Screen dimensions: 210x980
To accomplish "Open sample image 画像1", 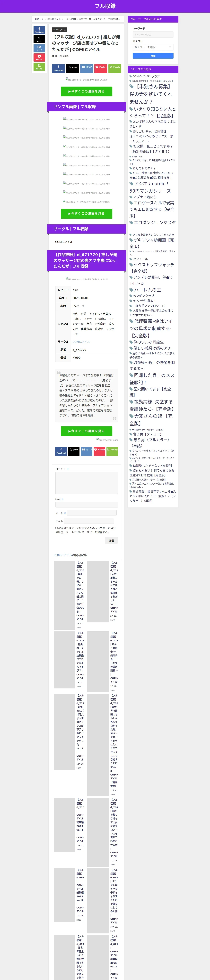I will click(x=87, y=119).
